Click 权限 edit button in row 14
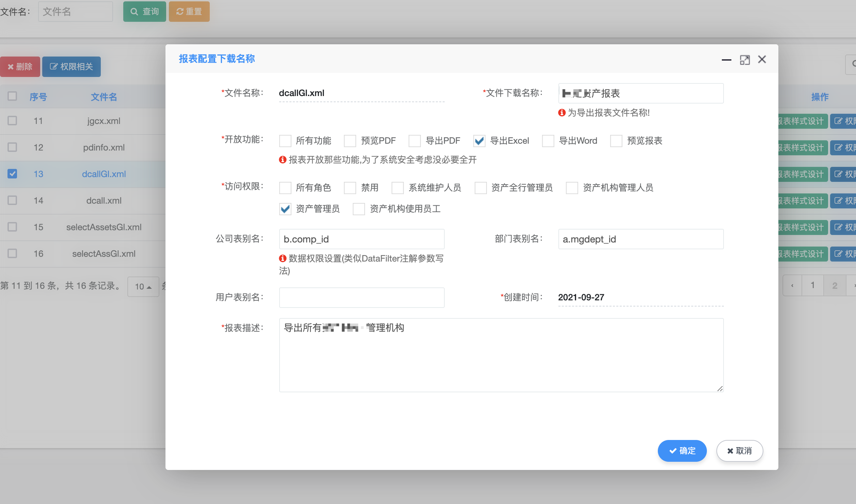 click(x=843, y=201)
